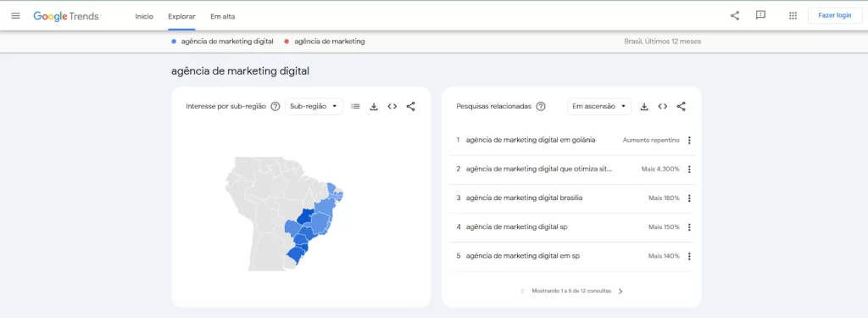Open help for Interesse por sub-região

[275, 106]
